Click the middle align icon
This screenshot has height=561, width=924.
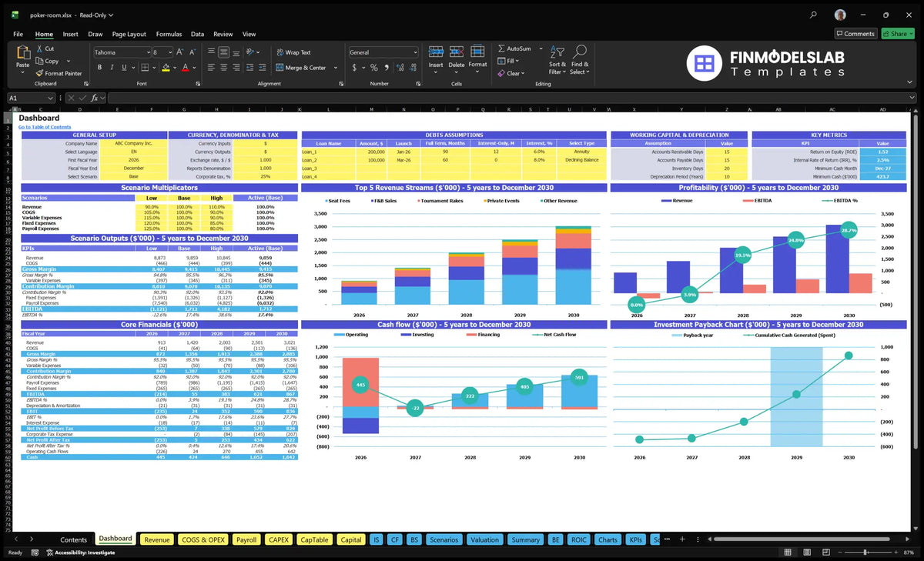click(224, 52)
